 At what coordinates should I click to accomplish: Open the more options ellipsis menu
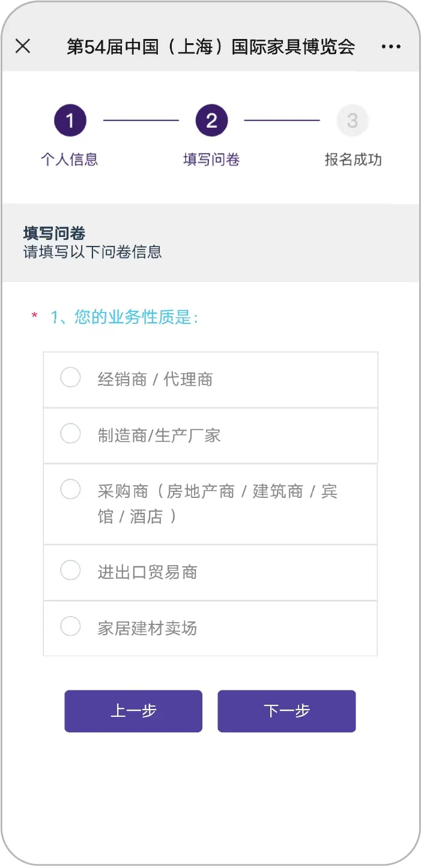(x=391, y=46)
